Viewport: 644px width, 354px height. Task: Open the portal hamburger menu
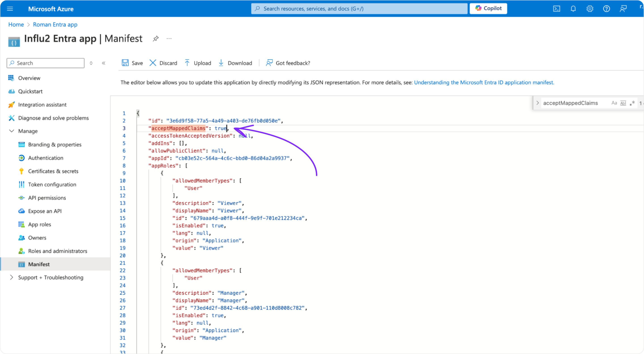click(10, 8)
